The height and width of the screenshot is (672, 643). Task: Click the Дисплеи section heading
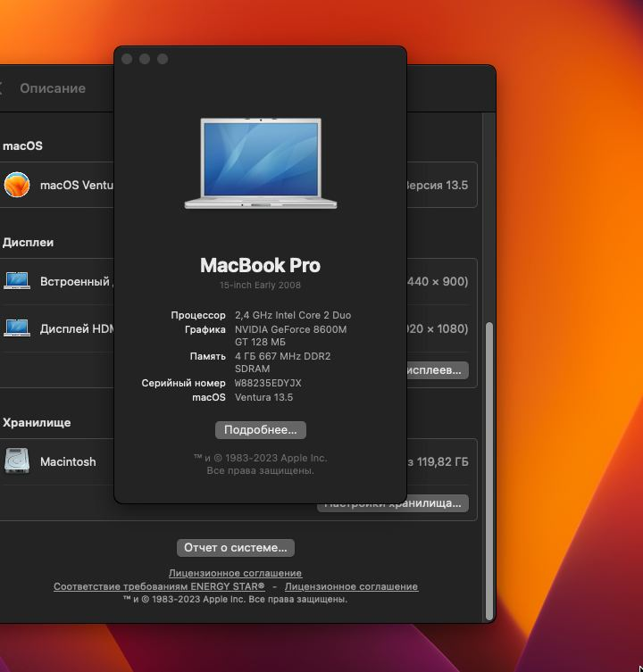click(x=29, y=242)
